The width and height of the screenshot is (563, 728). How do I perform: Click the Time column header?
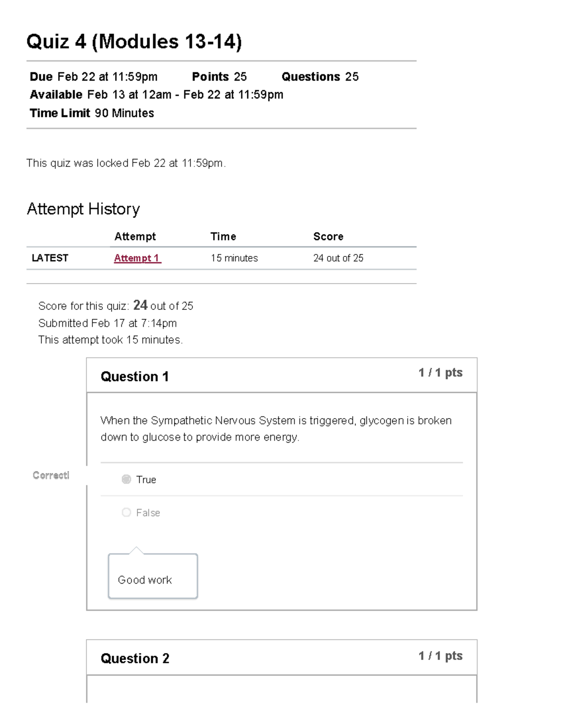pyautogui.click(x=223, y=236)
